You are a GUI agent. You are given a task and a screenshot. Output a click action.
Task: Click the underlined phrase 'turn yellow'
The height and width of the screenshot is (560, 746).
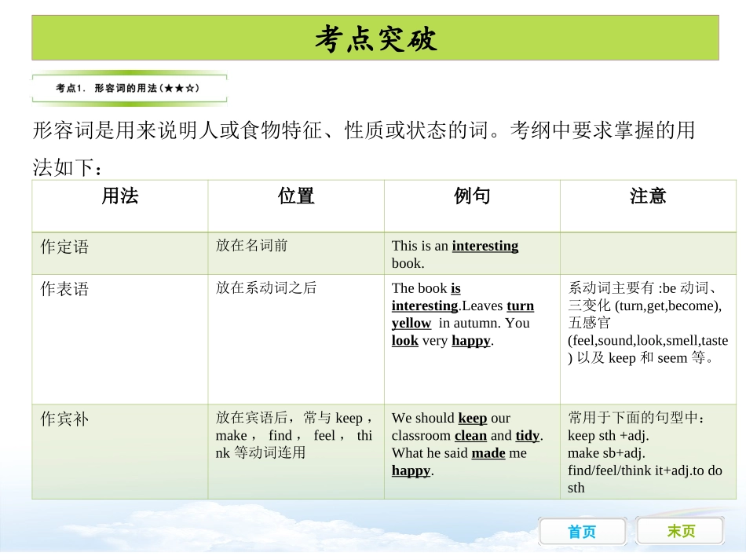click(x=463, y=314)
